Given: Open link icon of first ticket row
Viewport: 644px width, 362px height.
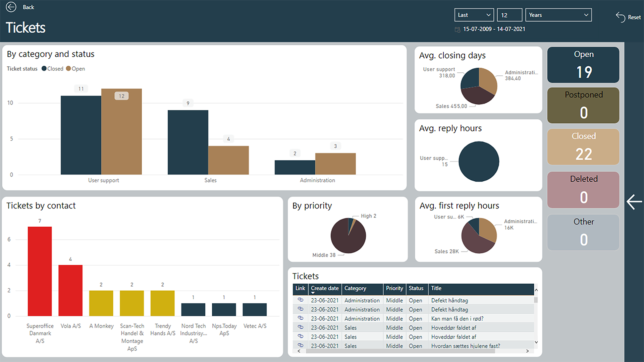Looking at the screenshot, I should [301, 300].
